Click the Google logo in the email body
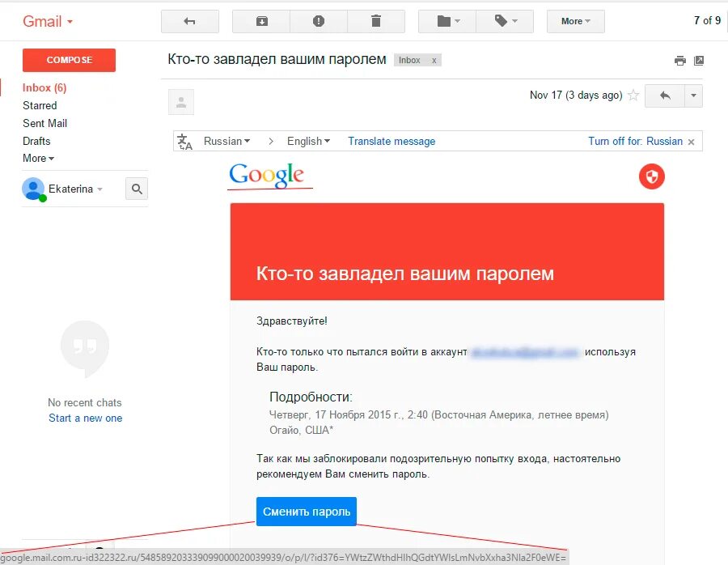 [x=266, y=175]
